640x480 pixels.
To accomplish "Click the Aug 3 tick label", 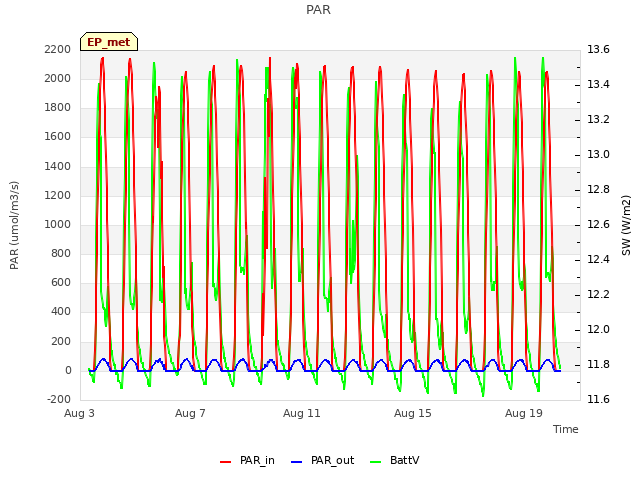I will (79, 413).
